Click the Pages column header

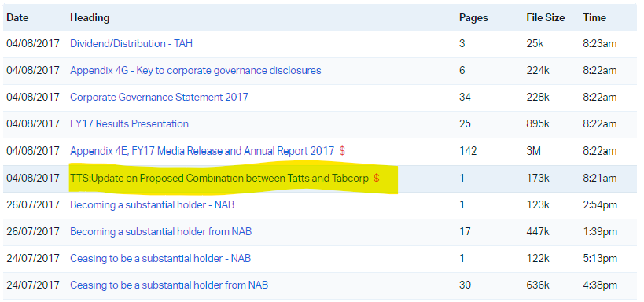(473, 17)
